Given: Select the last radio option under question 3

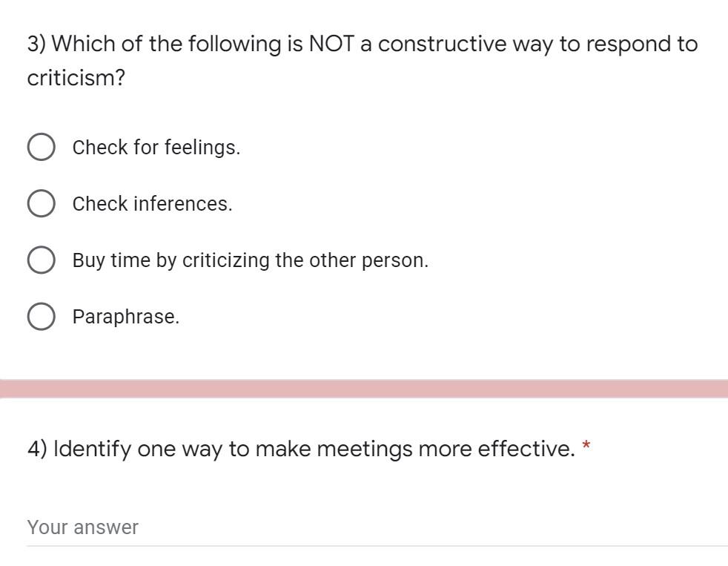Looking at the screenshot, I should pos(41,315).
